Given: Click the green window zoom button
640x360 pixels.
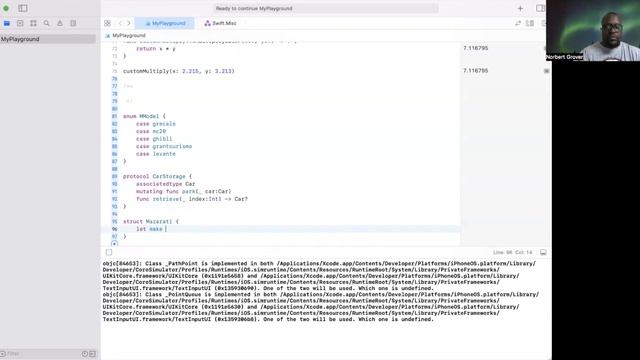Looking at the screenshot, I should (x=6, y=8).
